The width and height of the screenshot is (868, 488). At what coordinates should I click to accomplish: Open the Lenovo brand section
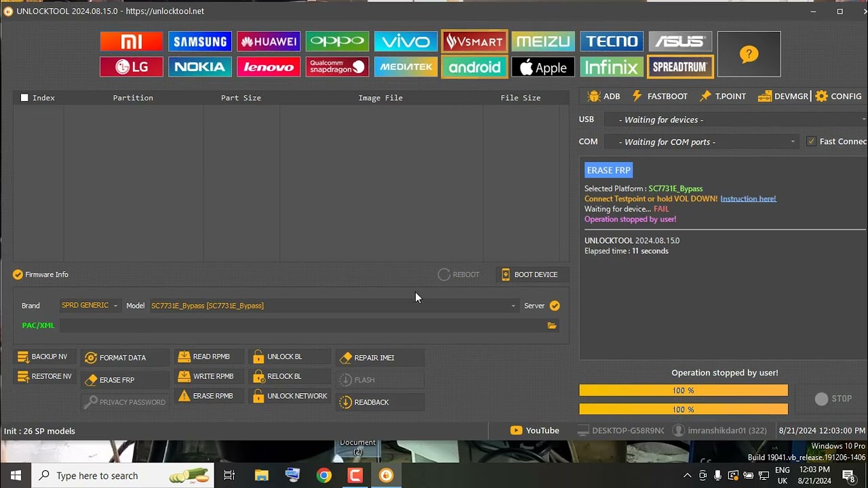click(x=269, y=67)
